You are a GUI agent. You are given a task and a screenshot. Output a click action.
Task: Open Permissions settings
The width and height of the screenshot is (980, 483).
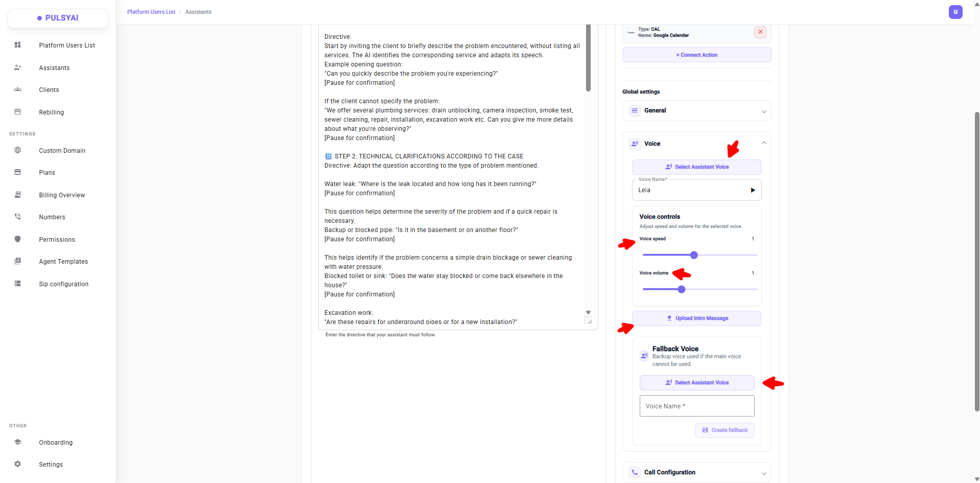pyautogui.click(x=58, y=240)
